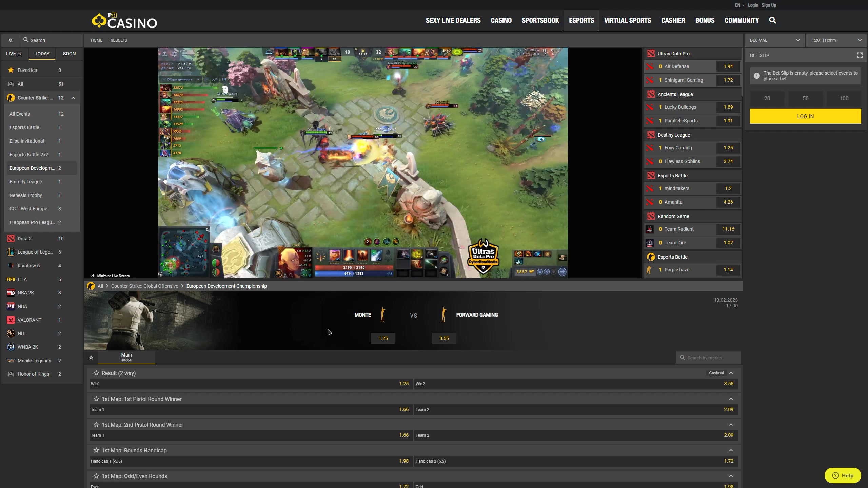Screen dimensions: 868x488
Task: Switch to the TODAY tab
Action: pos(42,54)
